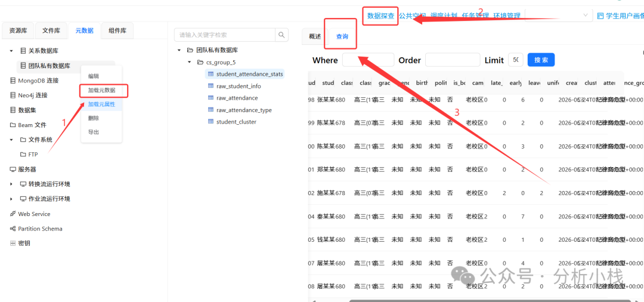The width and height of the screenshot is (644, 302).
Task: Focus the keyword search box 请输入关键字检索
Action: pyautogui.click(x=225, y=35)
